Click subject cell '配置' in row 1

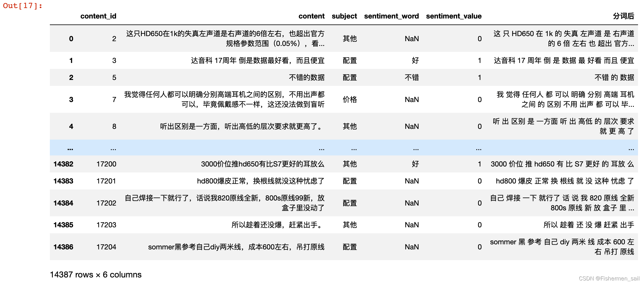pyautogui.click(x=350, y=61)
